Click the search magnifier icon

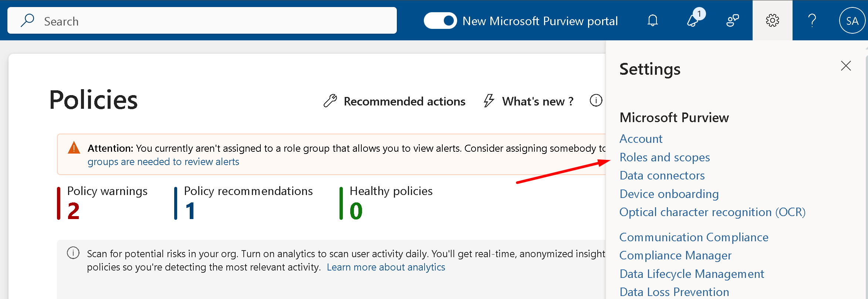click(27, 21)
